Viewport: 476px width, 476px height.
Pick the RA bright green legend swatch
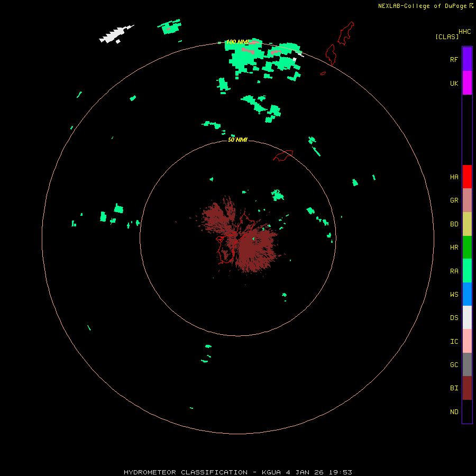(x=467, y=271)
